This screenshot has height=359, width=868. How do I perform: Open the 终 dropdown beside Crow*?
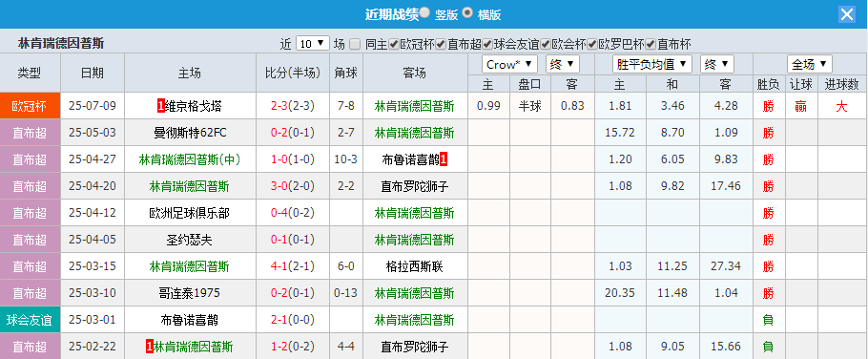[563, 64]
